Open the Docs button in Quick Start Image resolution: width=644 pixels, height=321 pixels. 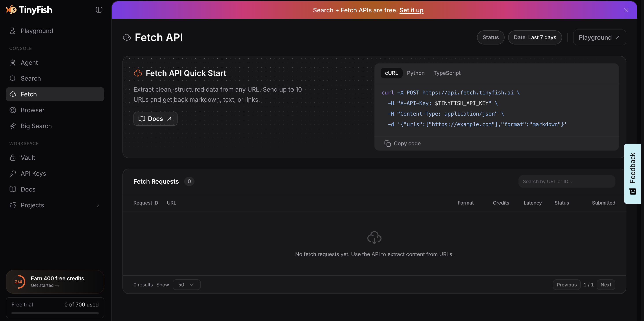155,119
